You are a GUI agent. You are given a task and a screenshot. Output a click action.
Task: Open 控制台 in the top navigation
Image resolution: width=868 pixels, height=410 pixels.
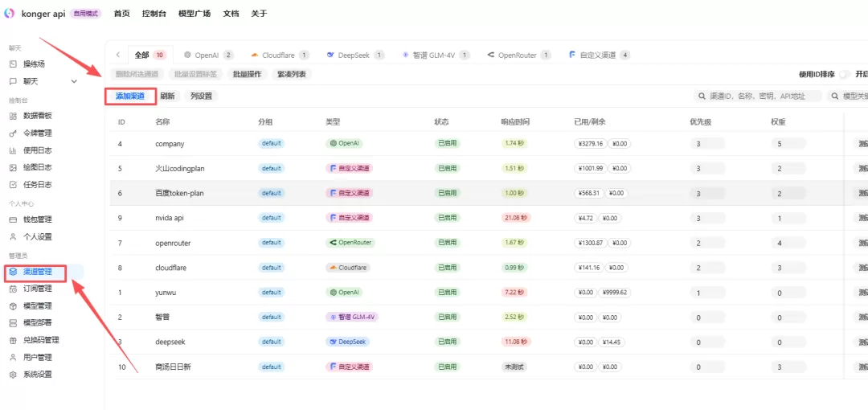(x=154, y=14)
